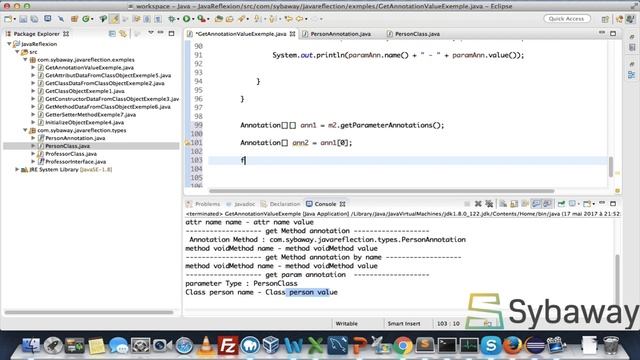640x360 pixels.
Task: Click the New Java Package toolbar icon
Action: (x=74, y=19)
